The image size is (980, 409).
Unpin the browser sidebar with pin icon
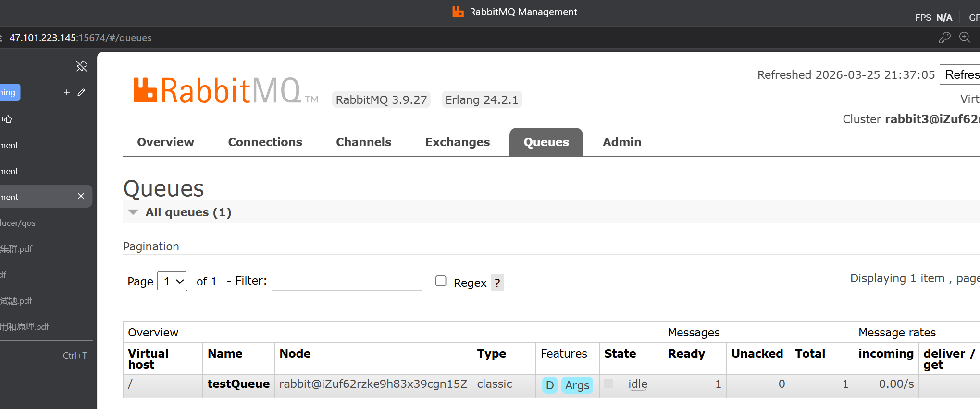coord(82,66)
